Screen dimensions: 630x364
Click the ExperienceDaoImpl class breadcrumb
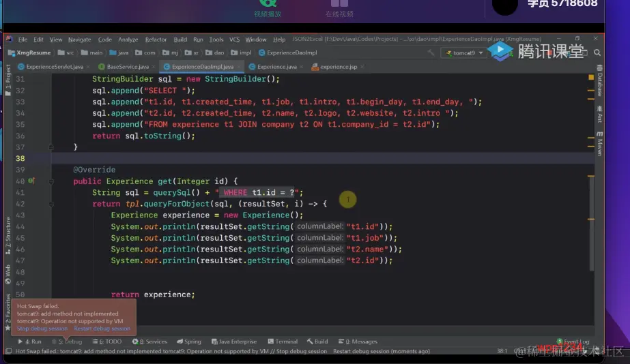coord(287,52)
